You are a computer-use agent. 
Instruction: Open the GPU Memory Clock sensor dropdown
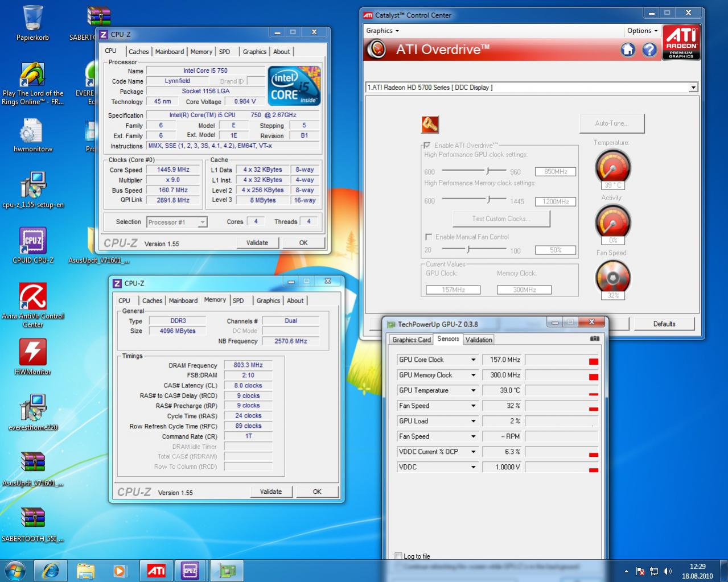(473, 375)
